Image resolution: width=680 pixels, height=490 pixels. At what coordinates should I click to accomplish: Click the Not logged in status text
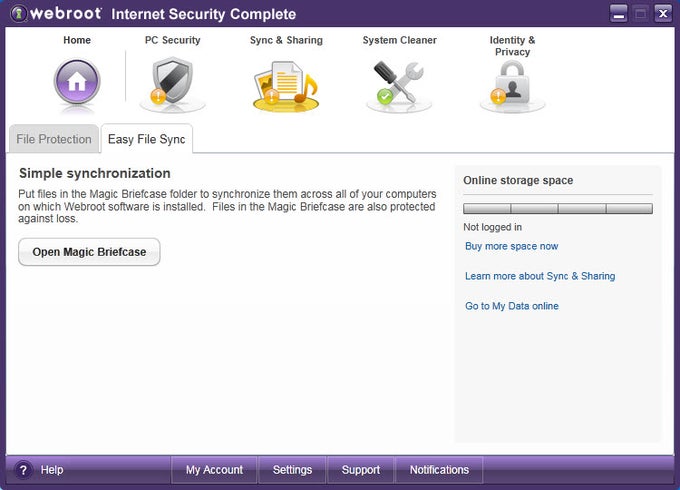492,227
